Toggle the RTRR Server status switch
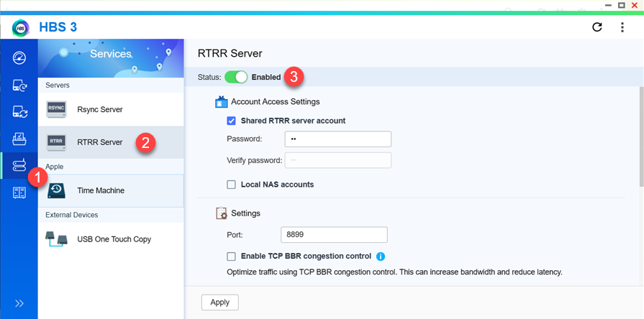 tap(236, 77)
